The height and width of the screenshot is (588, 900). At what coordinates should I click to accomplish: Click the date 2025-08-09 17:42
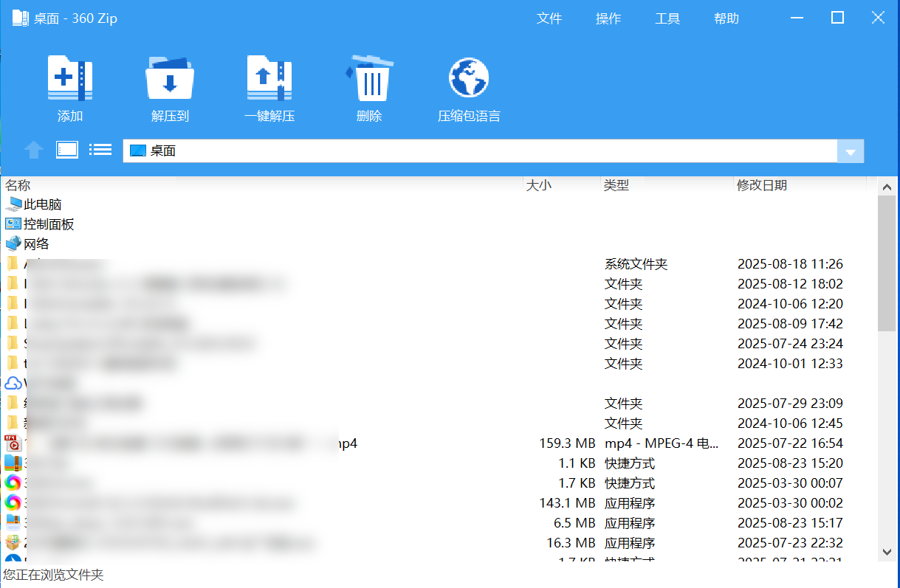[790, 323]
